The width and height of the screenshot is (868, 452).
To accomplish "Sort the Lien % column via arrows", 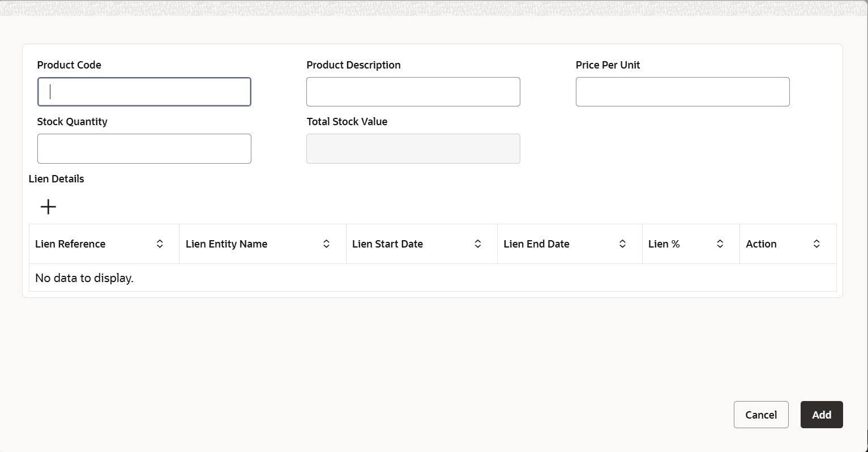I will tap(720, 244).
